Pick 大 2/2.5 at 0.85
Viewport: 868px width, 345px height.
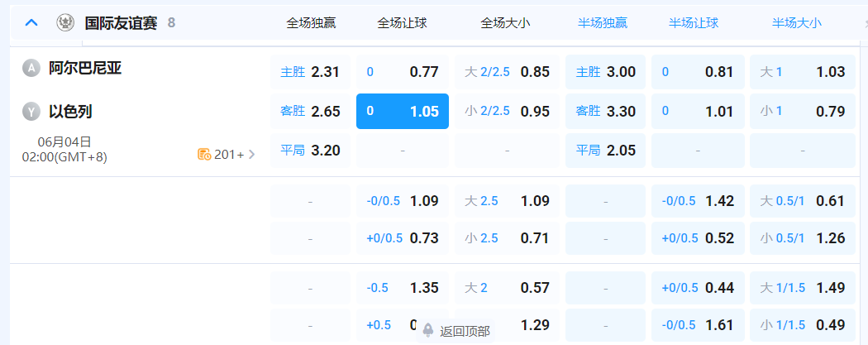507,72
